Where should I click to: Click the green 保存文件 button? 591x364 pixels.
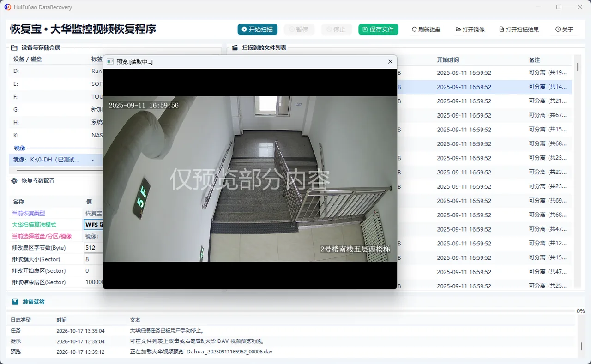click(378, 30)
